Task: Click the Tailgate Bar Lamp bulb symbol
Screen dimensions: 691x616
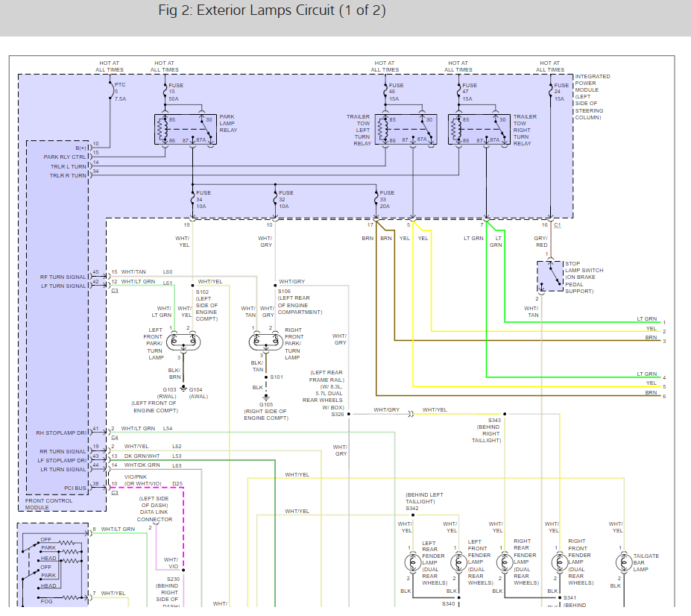Action: point(624,562)
